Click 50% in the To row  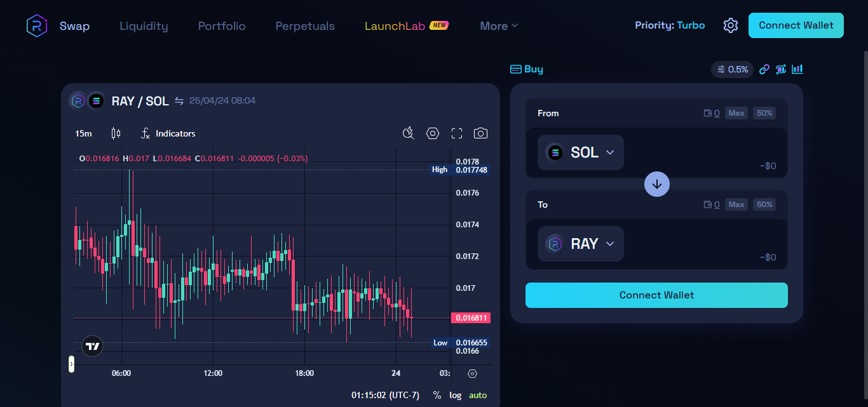(x=764, y=204)
